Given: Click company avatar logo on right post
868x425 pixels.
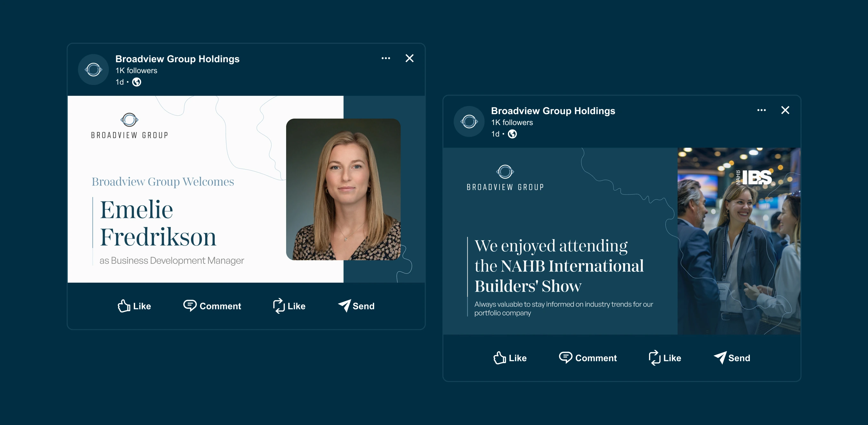Looking at the screenshot, I should (469, 122).
